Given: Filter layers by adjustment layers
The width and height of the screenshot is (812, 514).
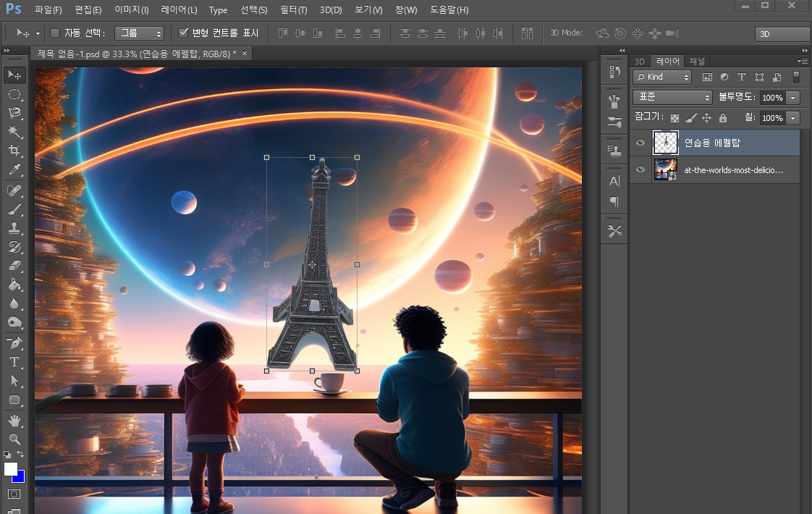Looking at the screenshot, I should click(x=724, y=77).
